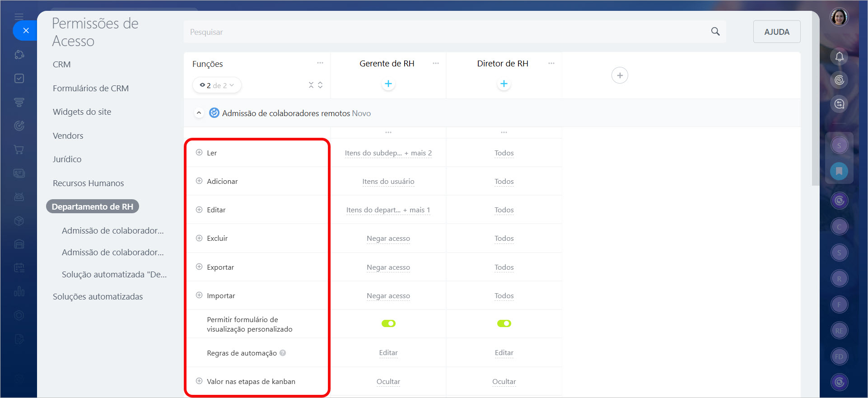Collapse the Admissão de colaboradores remotos section
Screen dimensions: 868x398
(199, 113)
